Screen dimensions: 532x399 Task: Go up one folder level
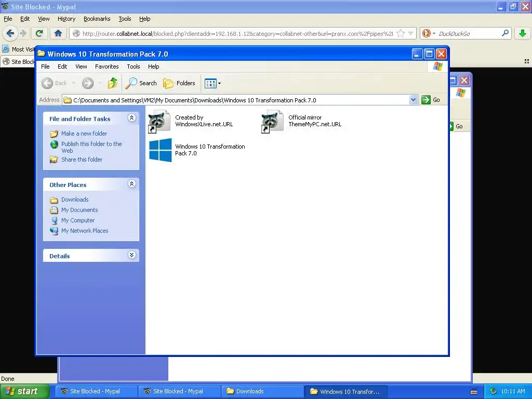pos(113,83)
